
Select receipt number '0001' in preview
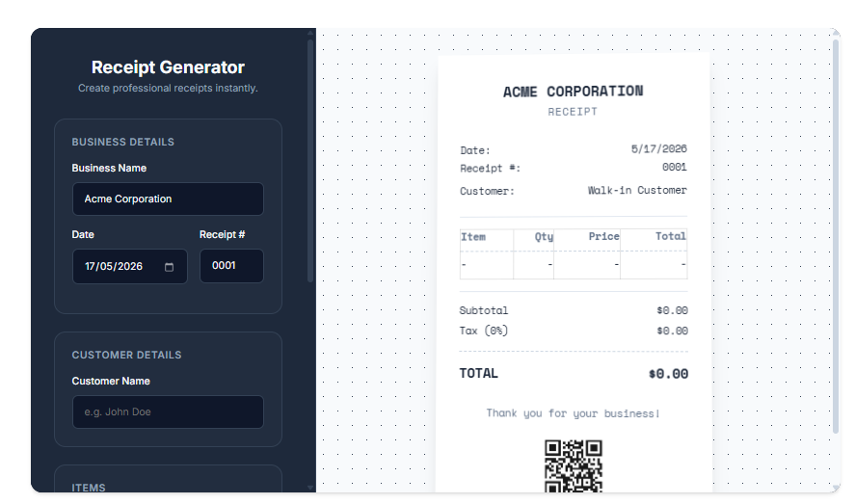675,167
